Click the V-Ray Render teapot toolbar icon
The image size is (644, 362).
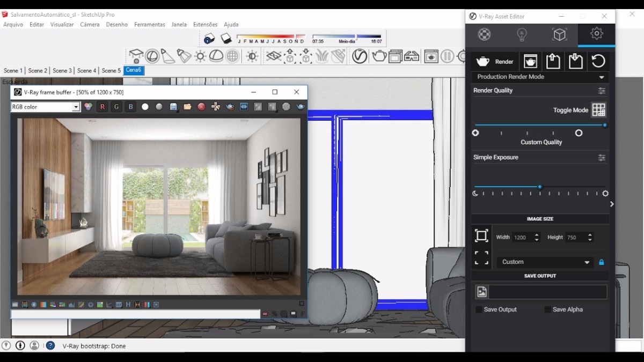379,56
